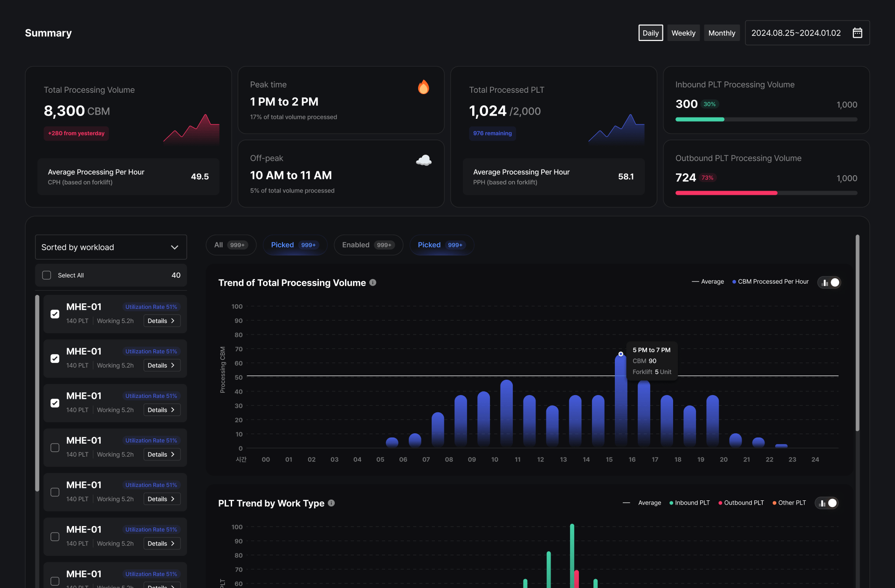The height and width of the screenshot is (588, 895).
Task: Click info icon beside Trend of Total Processing Volume
Action: tap(373, 283)
